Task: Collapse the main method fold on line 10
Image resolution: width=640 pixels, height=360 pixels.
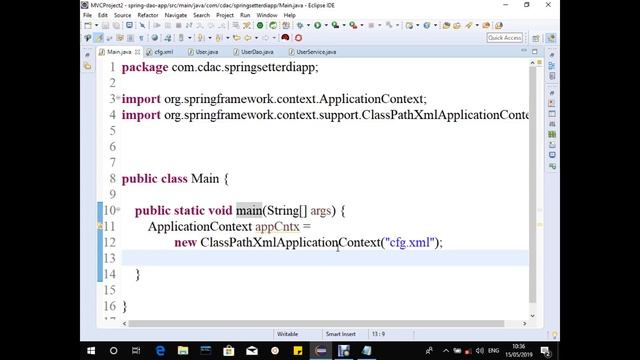Action: pos(118,209)
